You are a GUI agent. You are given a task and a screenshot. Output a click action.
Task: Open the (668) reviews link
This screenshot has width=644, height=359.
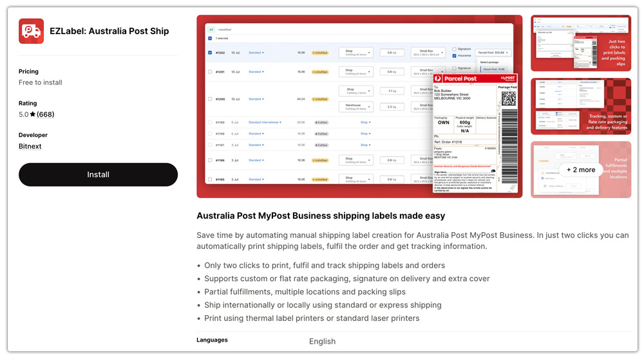coord(45,115)
